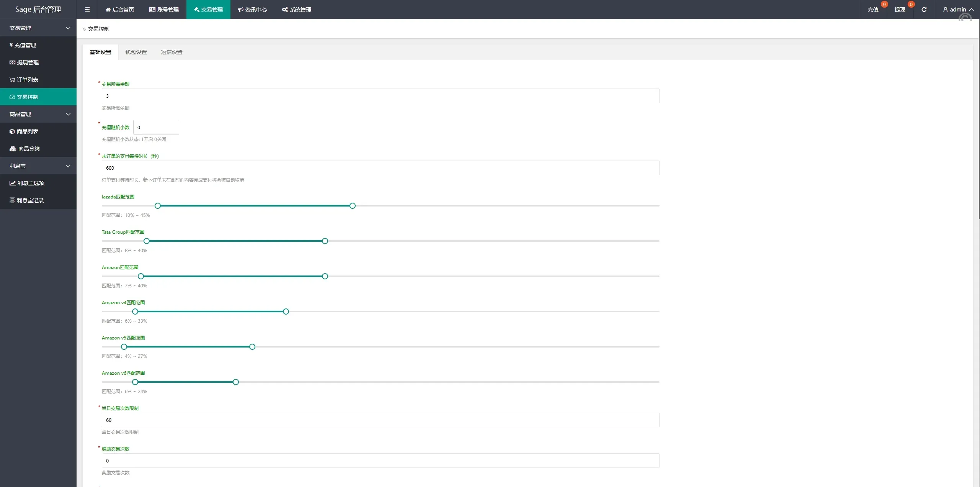Open the admin user dropdown
Screen dimensions: 980x487
click(x=958, y=10)
